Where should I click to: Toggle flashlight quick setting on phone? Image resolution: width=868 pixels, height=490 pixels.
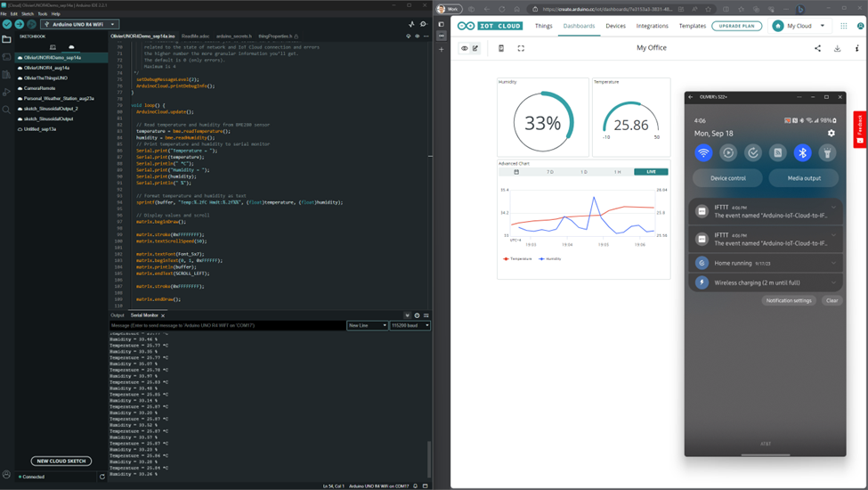click(x=827, y=153)
